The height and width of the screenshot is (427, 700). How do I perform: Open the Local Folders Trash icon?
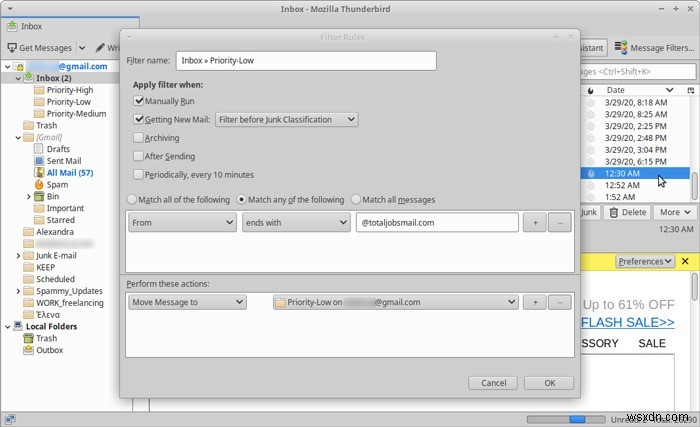tap(29, 338)
